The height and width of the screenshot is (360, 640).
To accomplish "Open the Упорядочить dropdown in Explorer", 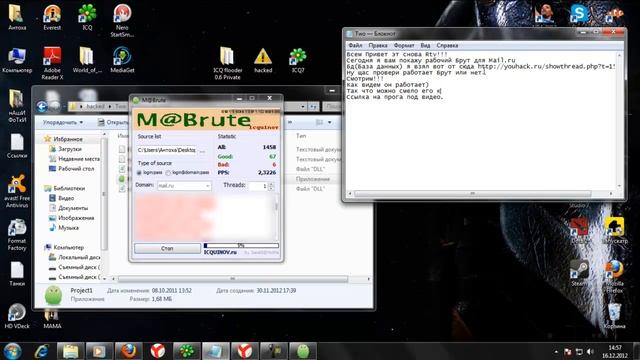I will (63, 122).
